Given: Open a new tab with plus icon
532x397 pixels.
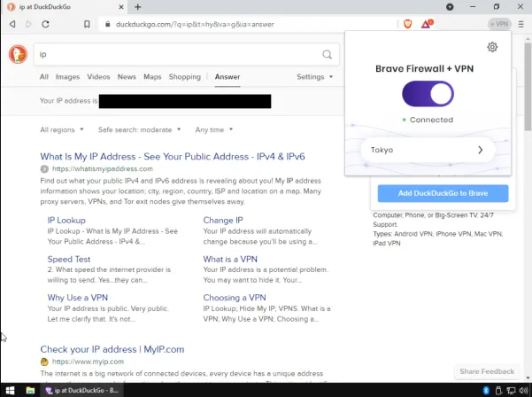Looking at the screenshot, I should click(x=138, y=7).
